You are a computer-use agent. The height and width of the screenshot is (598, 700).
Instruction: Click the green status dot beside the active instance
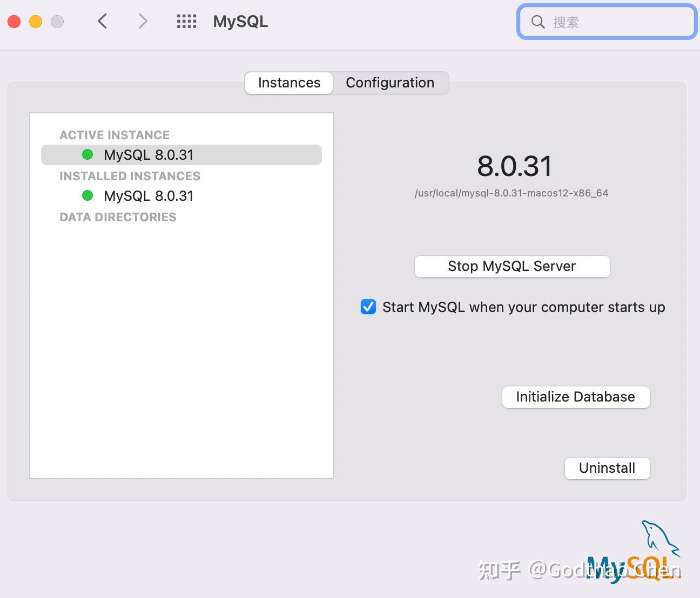pos(87,154)
